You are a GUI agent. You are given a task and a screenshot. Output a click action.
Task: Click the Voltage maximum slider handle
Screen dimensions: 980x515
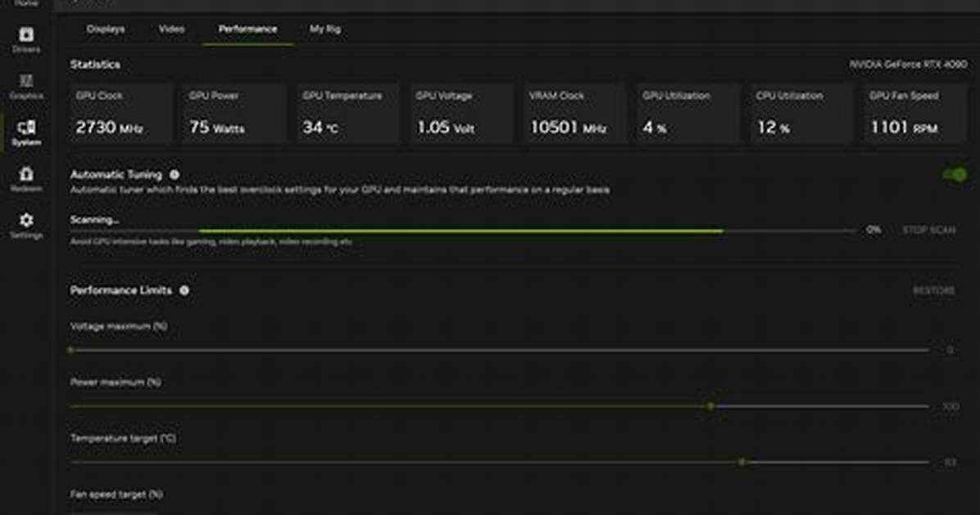click(70, 350)
